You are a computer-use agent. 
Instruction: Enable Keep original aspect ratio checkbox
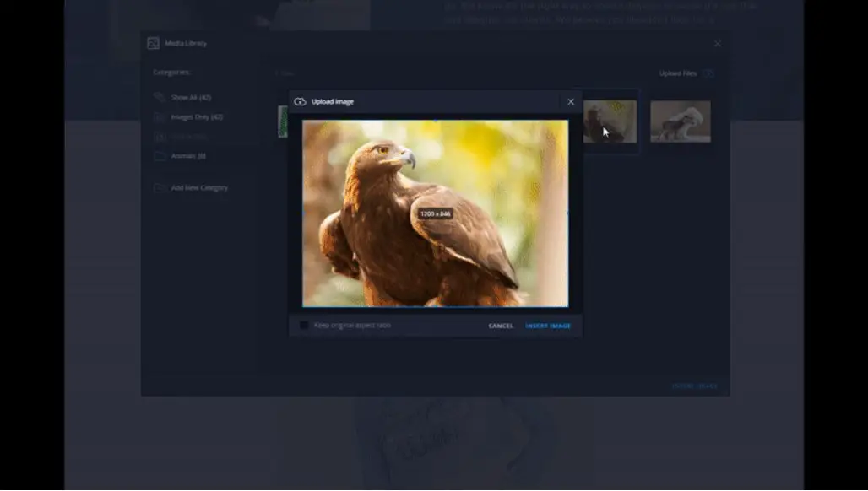(304, 326)
